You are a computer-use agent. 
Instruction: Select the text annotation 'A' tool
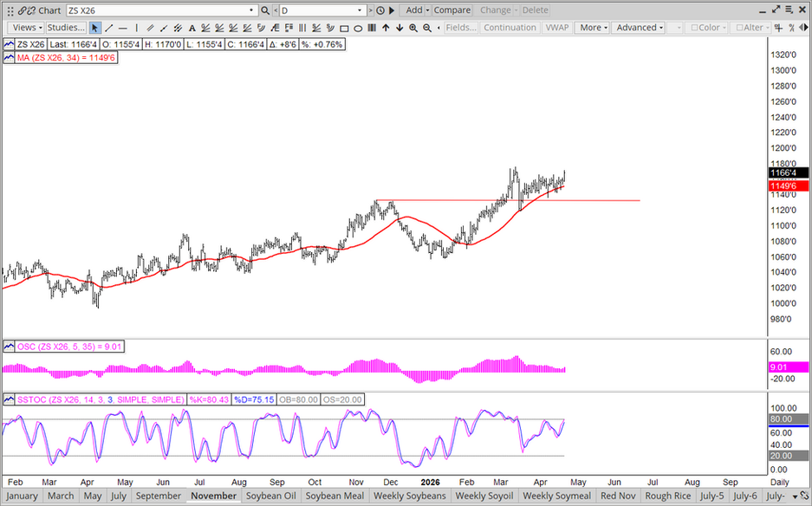click(192, 28)
